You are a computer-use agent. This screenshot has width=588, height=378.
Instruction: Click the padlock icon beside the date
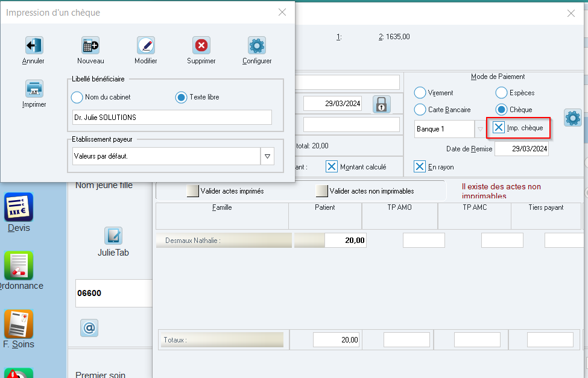(381, 104)
